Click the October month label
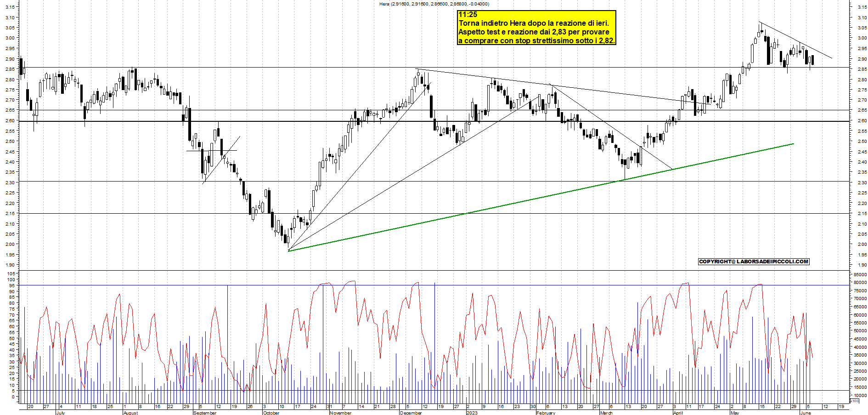 271,413
